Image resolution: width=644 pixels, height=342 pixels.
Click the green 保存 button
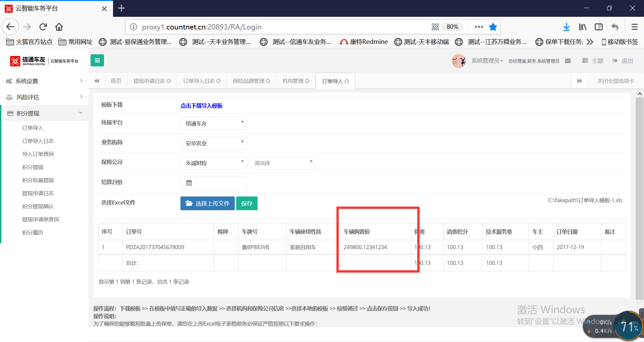click(x=247, y=204)
